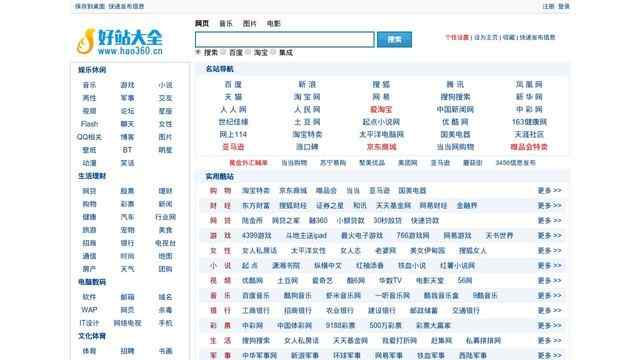Expand 更多 >> in the 游戏 row
This screenshot has width=640, height=360.
point(549,236)
